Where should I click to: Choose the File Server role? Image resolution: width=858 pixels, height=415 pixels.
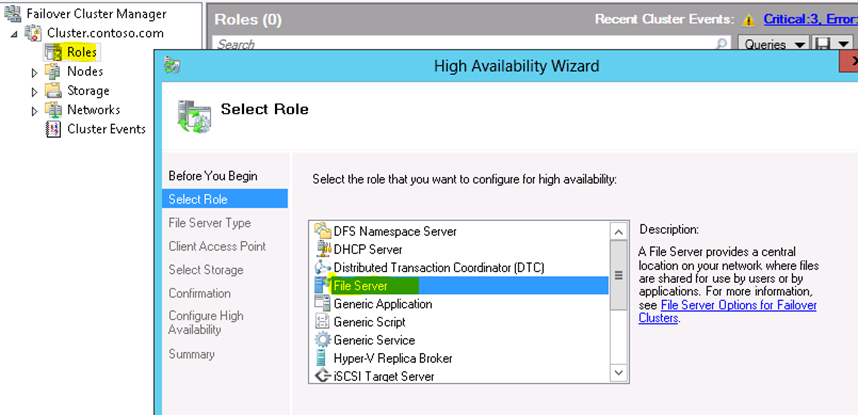[x=361, y=285]
